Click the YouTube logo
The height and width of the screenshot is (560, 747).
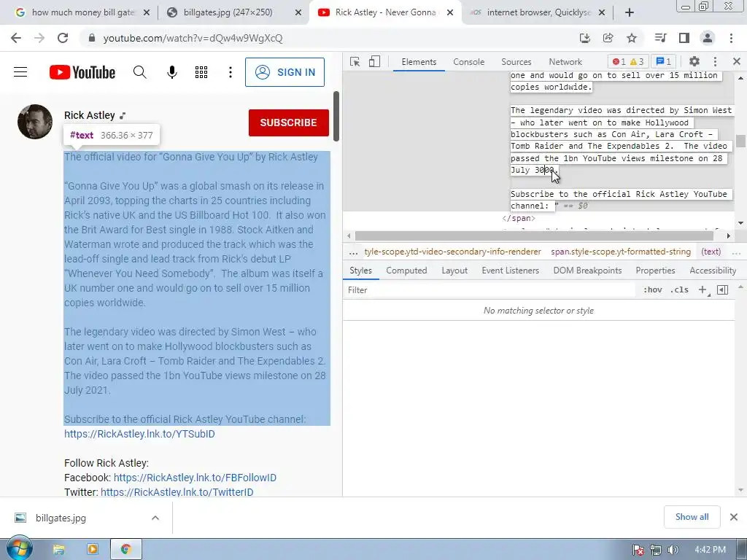(x=82, y=72)
